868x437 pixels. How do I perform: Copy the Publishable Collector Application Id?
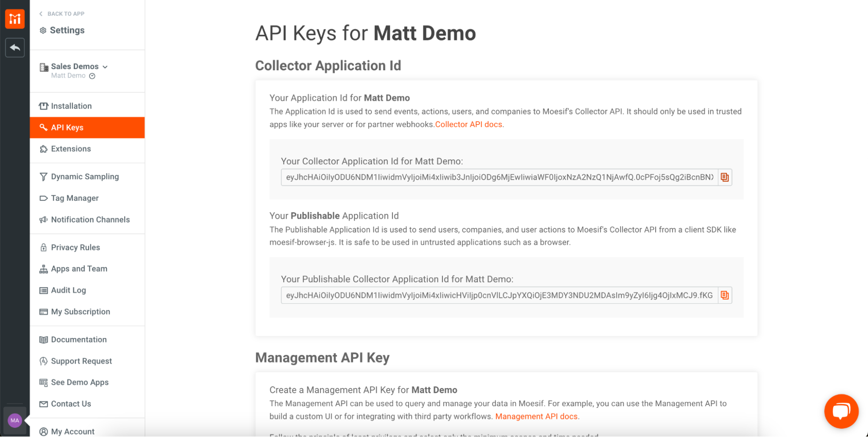click(x=724, y=295)
